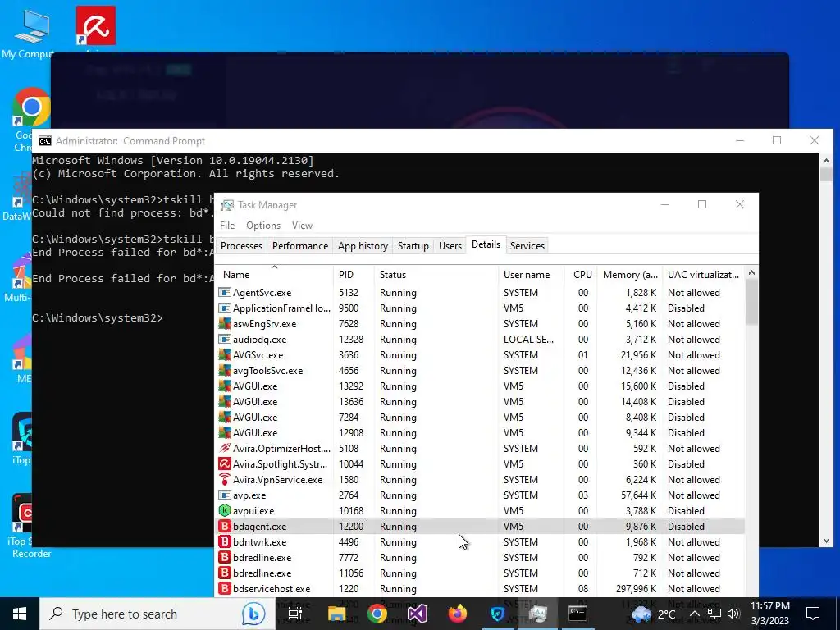The height and width of the screenshot is (630, 840).
Task: Select the bdredline.exe row with PID 11056
Action: tap(480, 573)
